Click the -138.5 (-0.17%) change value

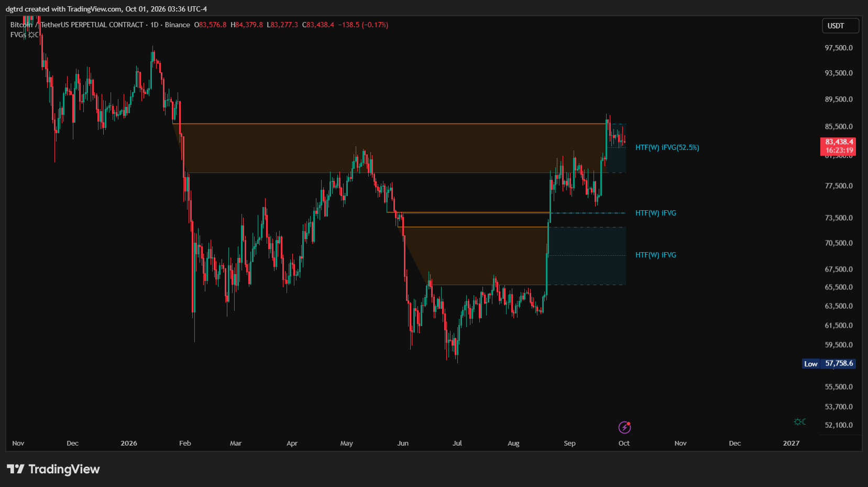click(363, 25)
